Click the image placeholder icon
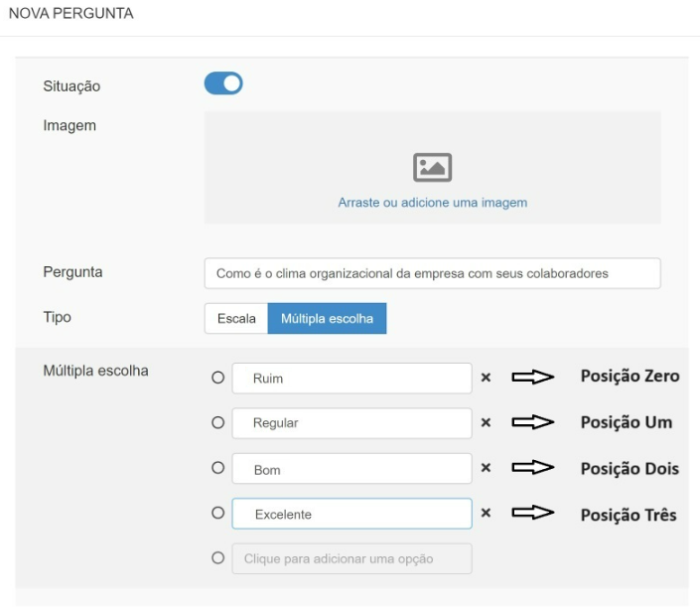 432,168
